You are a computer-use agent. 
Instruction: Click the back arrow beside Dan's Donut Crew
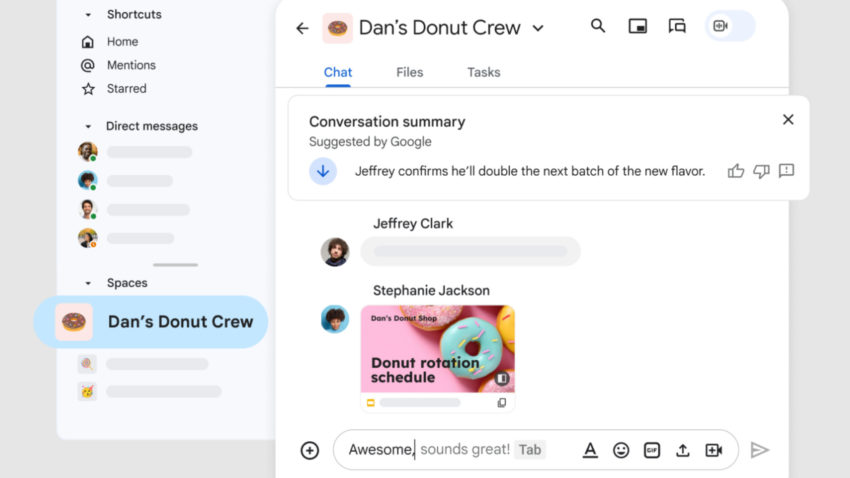click(x=302, y=28)
